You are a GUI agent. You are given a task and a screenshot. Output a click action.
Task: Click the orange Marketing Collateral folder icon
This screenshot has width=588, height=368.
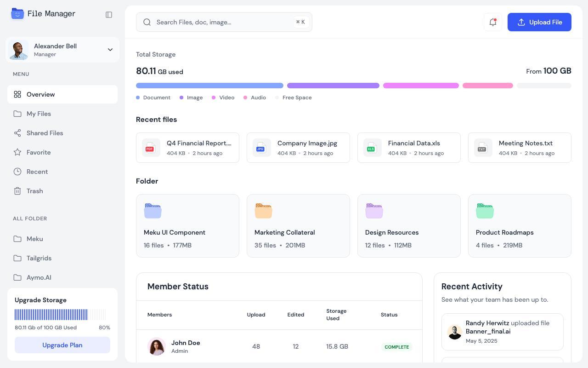pyautogui.click(x=264, y=211)
